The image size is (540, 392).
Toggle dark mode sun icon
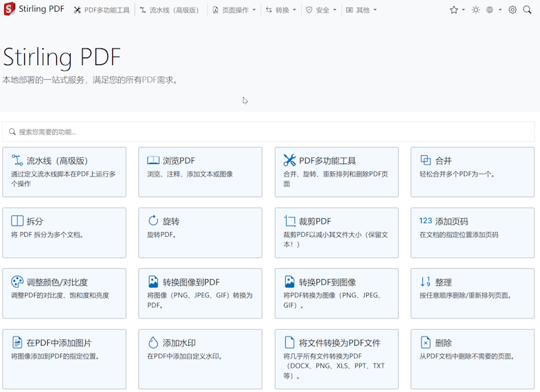point(476,10)
